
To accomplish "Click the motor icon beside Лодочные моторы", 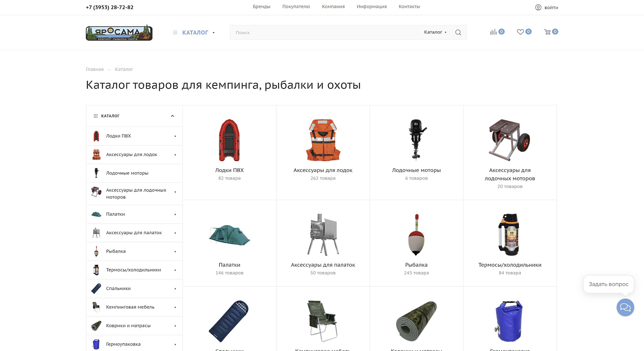I will [x=96, y=173].
